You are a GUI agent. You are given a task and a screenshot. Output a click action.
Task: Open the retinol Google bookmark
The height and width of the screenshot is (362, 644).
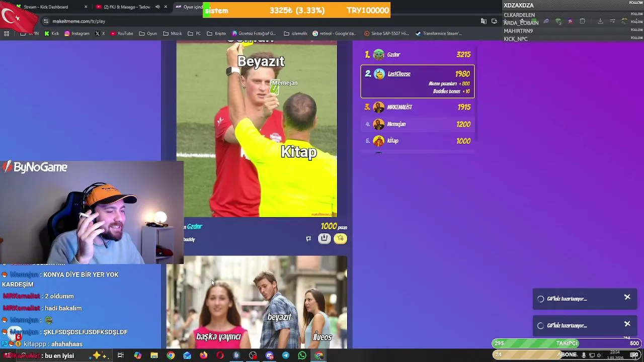coord(335,34)
